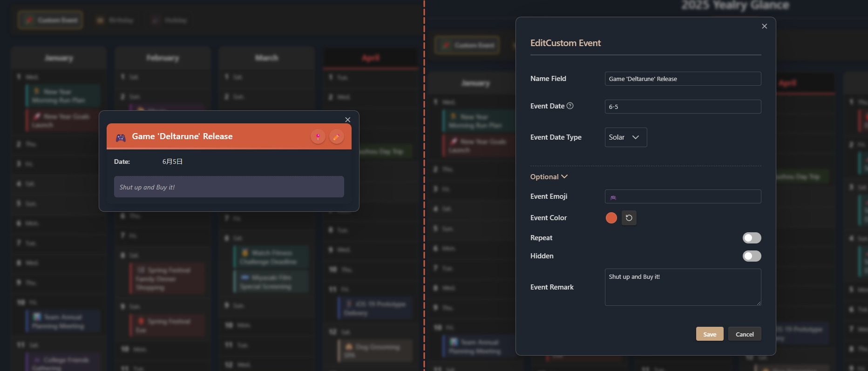868x371 pixels.
Task: Open the event color picker swatch
Action: 611,218
